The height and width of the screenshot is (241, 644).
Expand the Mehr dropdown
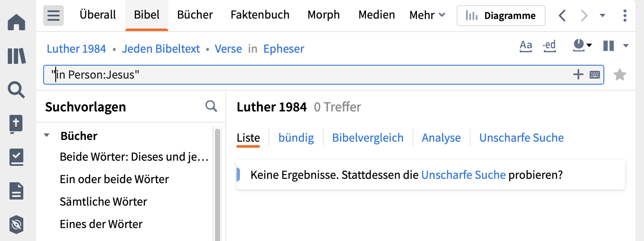point(427,15)
